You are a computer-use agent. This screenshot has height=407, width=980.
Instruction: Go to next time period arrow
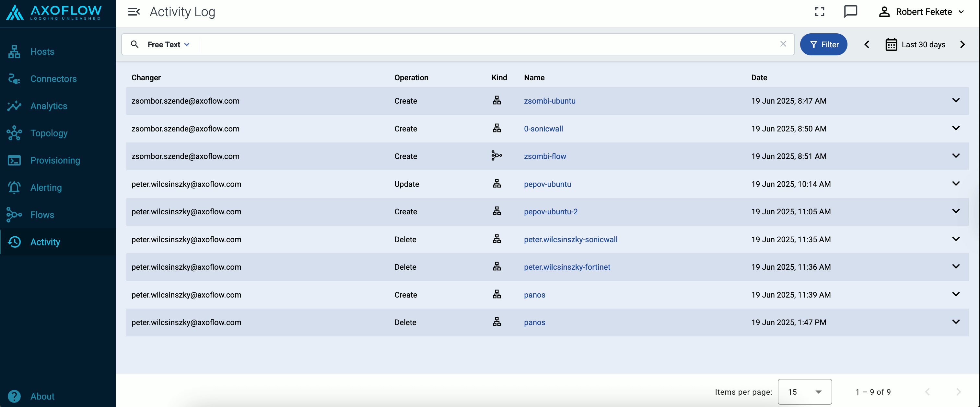[x=962, y=44]
